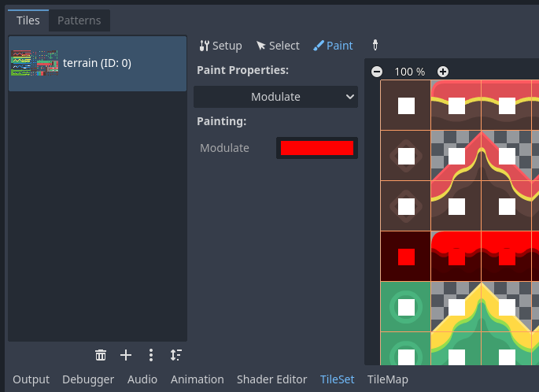The height and width of the screenshot is (392, 539).
Task: Click the sort sources icon
Action: pyautogui.click(x=175, y=355)
